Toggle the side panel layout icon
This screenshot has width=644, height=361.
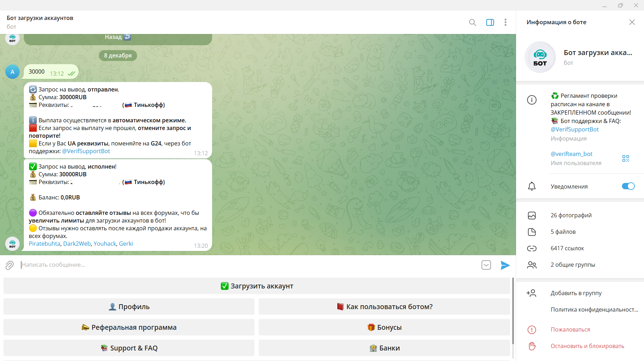[x=490, y=22]
